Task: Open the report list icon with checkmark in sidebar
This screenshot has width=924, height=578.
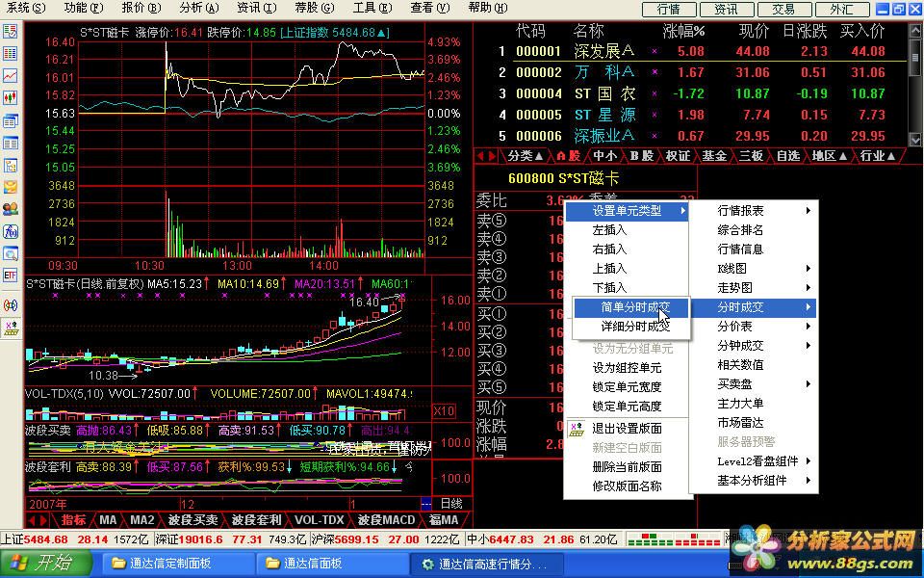Action: pyautogui.click(x=10, y=31)
